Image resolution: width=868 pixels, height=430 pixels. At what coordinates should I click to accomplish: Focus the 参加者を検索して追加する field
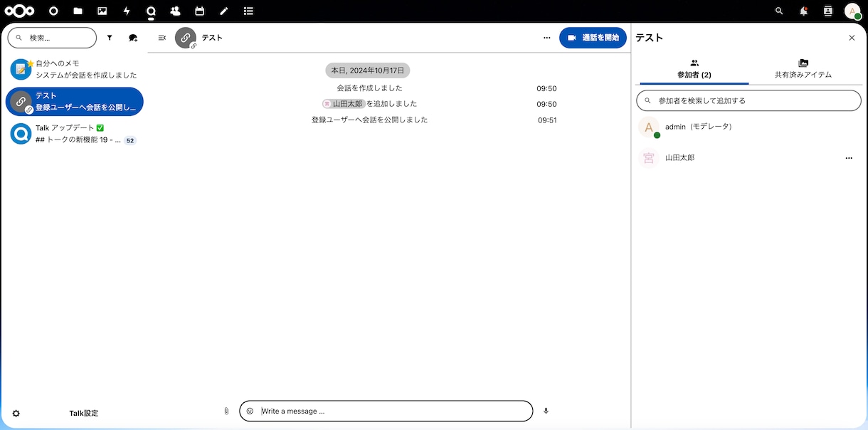coord(748,101)
